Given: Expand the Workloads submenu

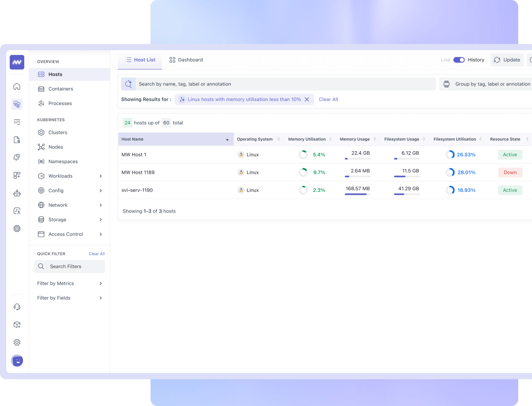Looking at the screenshot, I should pyautogui.click(x=101, y=176).
